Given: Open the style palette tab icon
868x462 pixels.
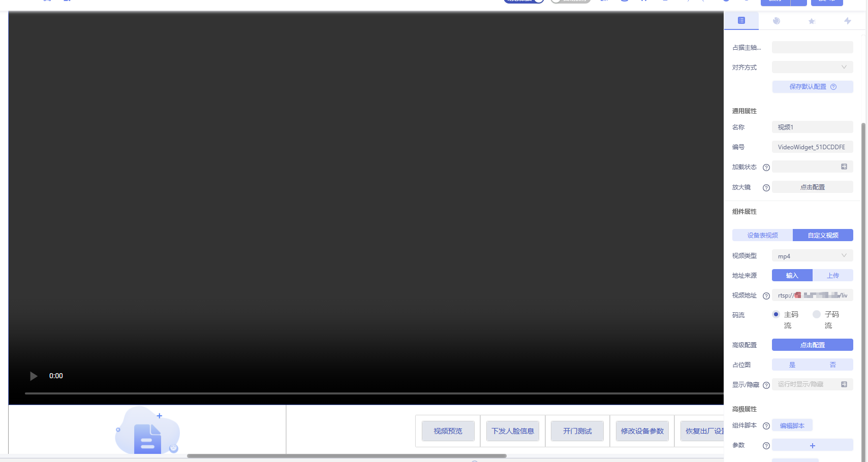Looking at the screenshot, I should (x=777, y=21).
